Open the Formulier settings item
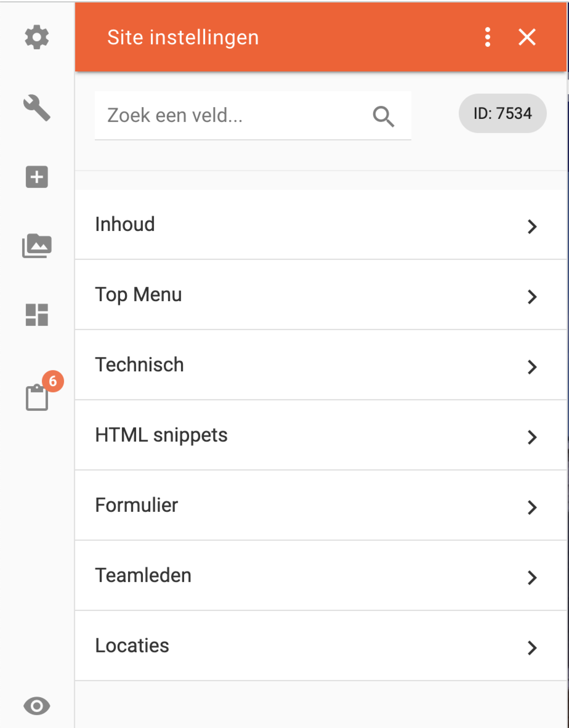Screen dimensions: 569x728 (x=321, y=505)
